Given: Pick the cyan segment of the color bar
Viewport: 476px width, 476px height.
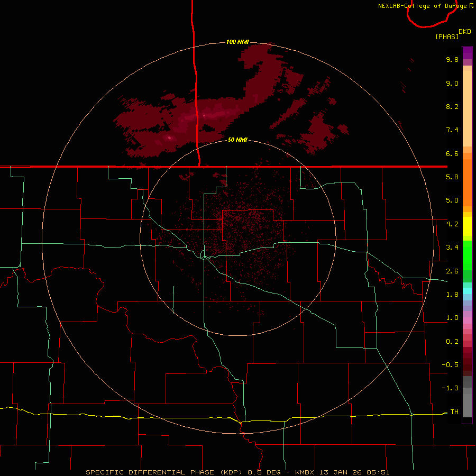Looking at the screenshot, I should click(467, 290).
